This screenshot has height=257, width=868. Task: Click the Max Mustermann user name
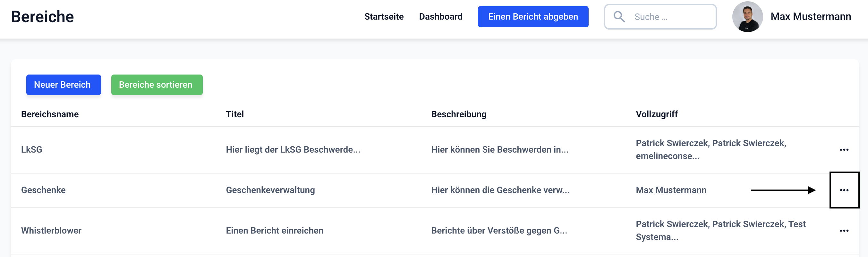[810, 16]
